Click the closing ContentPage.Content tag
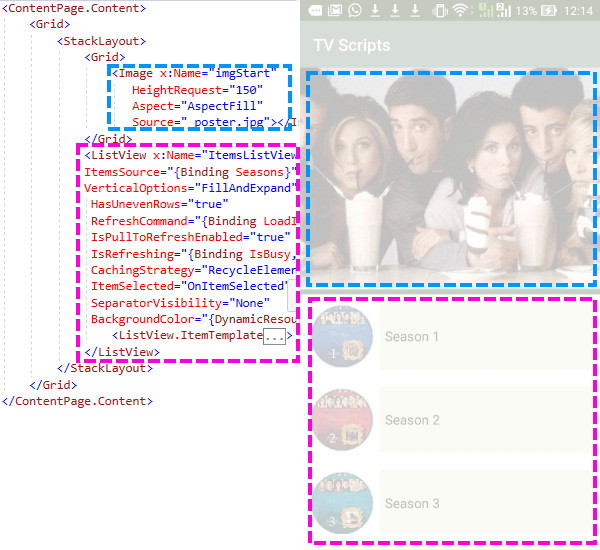 tap(77, 401)
